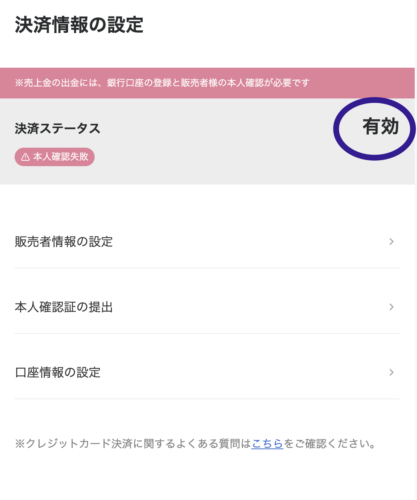Click warning triangle icon in 本人確認失敗 badge

click(x=26, y=157)
